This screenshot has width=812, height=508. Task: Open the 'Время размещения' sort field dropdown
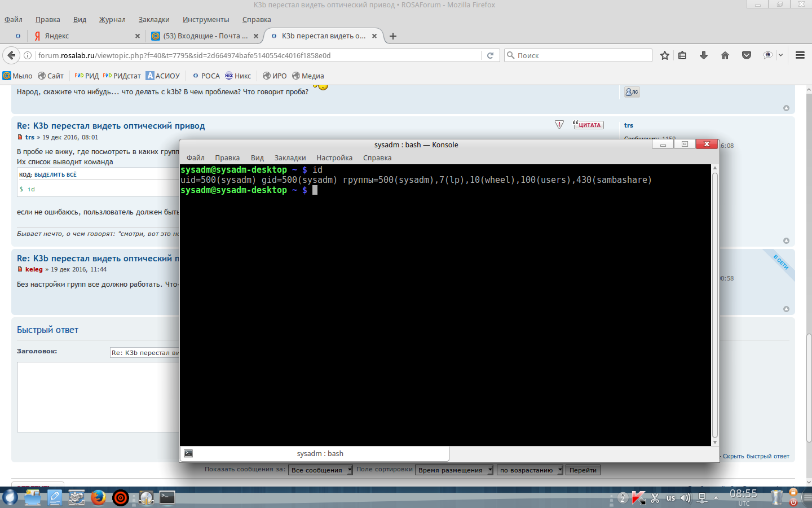454,470
